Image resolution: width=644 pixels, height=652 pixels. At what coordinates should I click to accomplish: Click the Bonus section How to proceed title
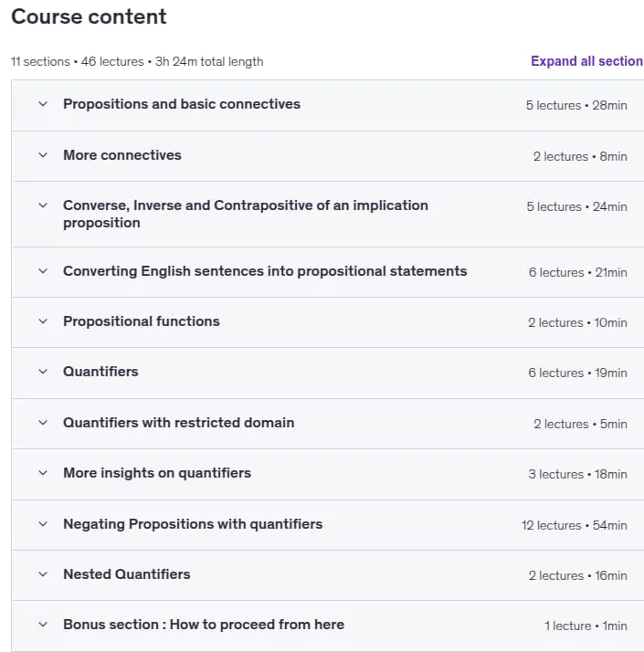(204, 625)
